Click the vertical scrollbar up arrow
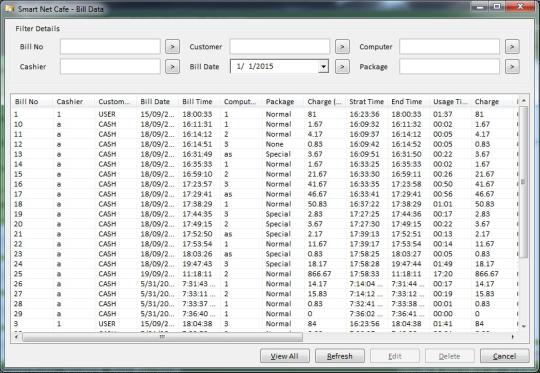Screen dimensions: 540x373 (x=523, y=101)
